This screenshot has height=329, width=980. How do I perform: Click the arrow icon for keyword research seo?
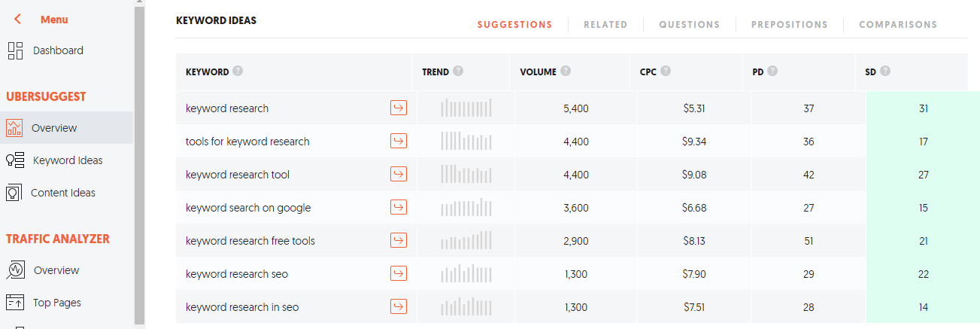[x=399, y=273]
